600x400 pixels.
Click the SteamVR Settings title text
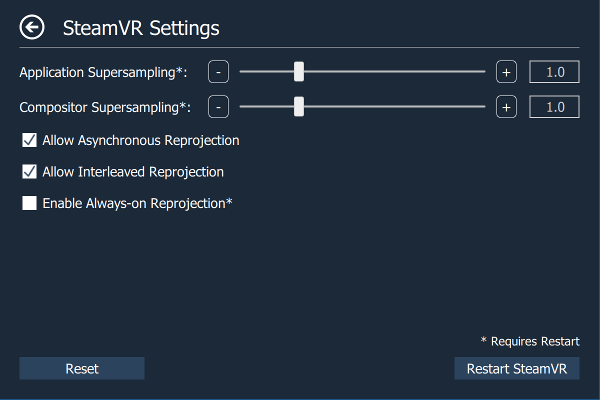(141, 27)
